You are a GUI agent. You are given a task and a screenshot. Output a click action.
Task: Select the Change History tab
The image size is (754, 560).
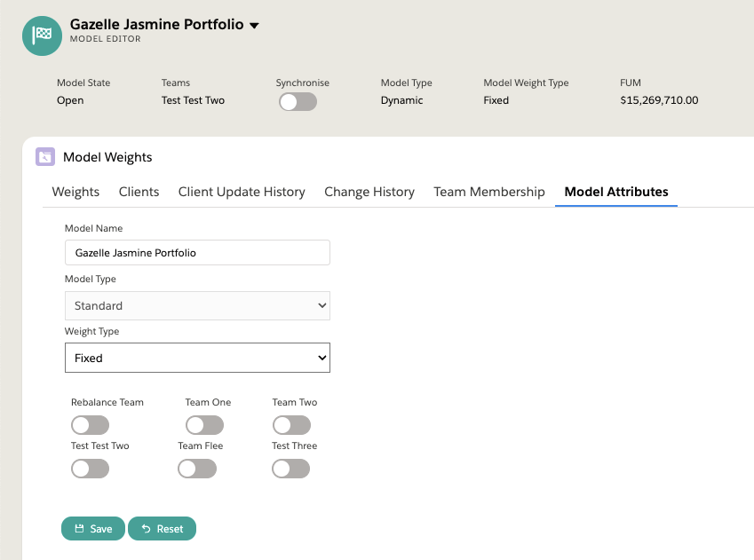(369, 192)
